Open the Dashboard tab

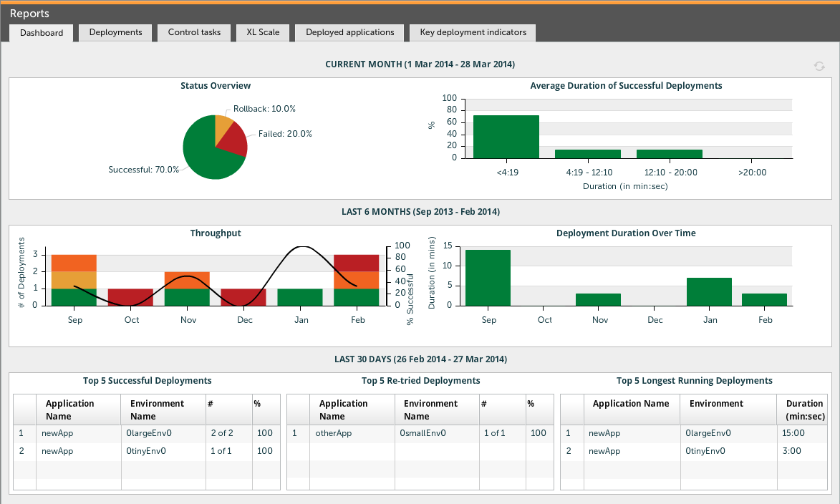coord(42,33)
